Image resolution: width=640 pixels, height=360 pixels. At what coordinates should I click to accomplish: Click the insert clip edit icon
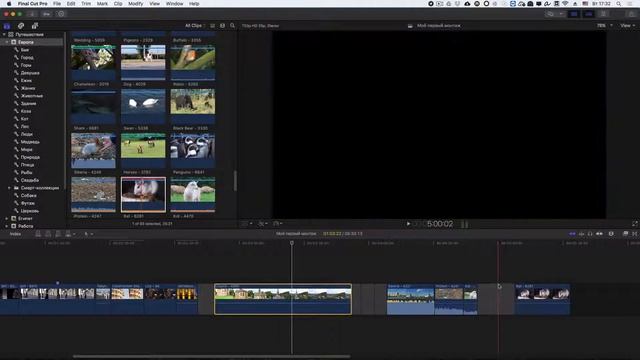tap(48, 234)
